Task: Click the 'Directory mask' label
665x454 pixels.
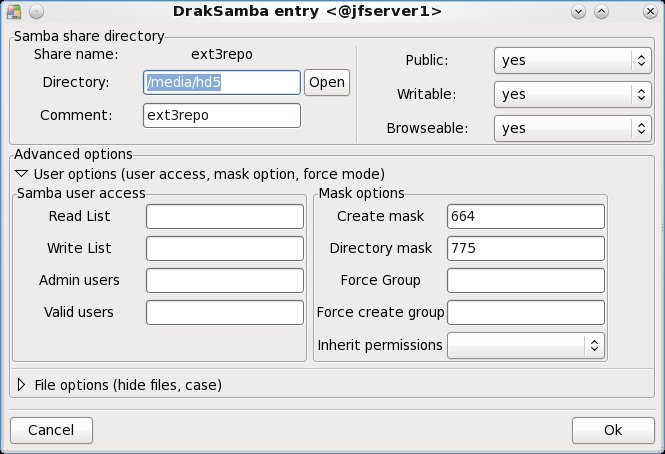Action: pos(381,248)
